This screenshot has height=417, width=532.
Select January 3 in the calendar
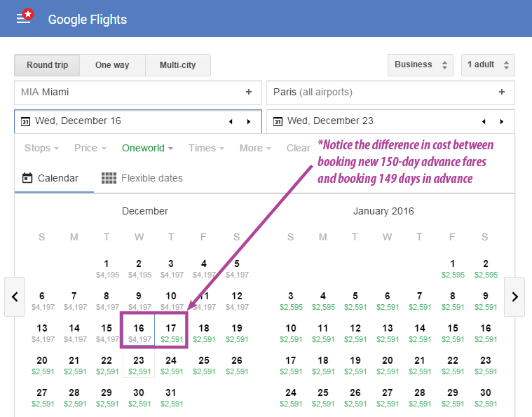291,301
